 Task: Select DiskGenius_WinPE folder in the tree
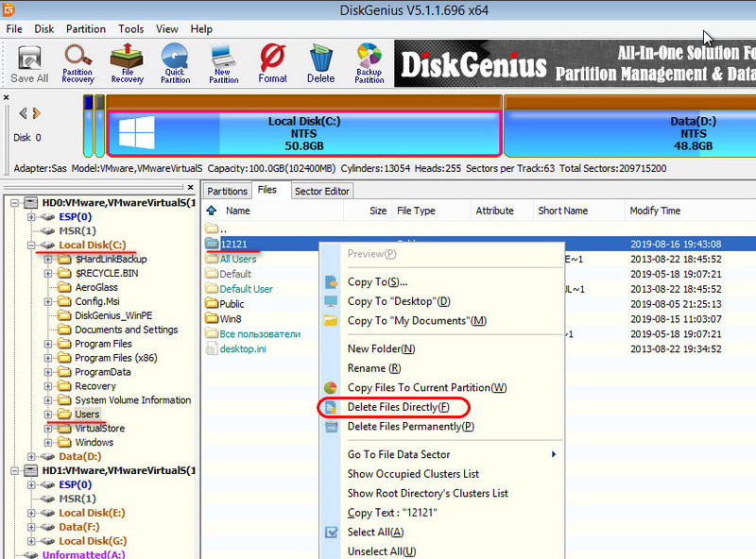113,315
